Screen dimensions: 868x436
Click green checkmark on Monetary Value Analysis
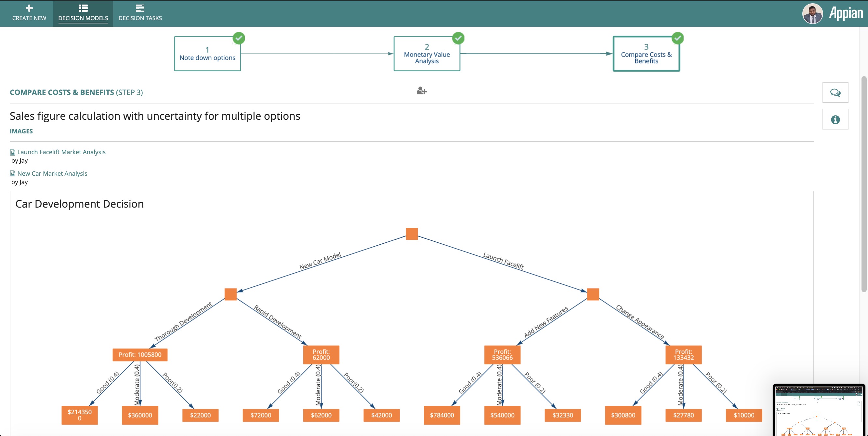pyautogui.click(x=458, y=38)
